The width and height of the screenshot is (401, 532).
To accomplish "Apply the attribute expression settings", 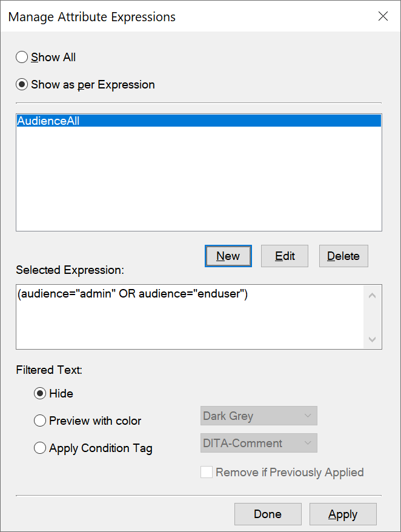I will tap(343, 514).
